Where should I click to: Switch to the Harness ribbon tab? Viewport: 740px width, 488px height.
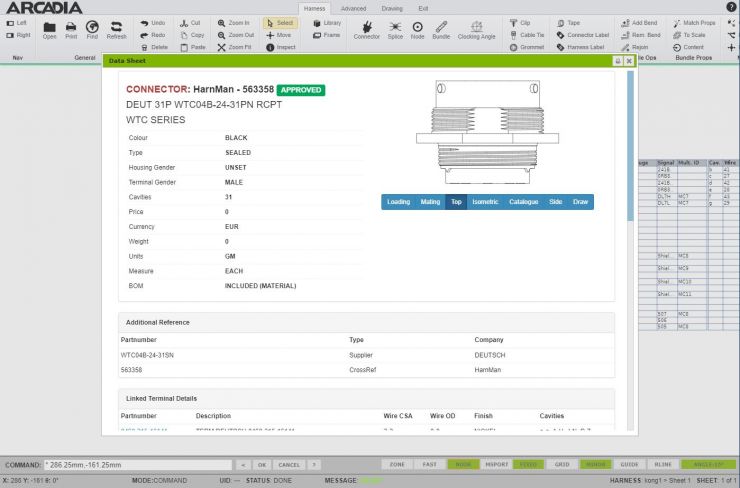coord(314,8)
